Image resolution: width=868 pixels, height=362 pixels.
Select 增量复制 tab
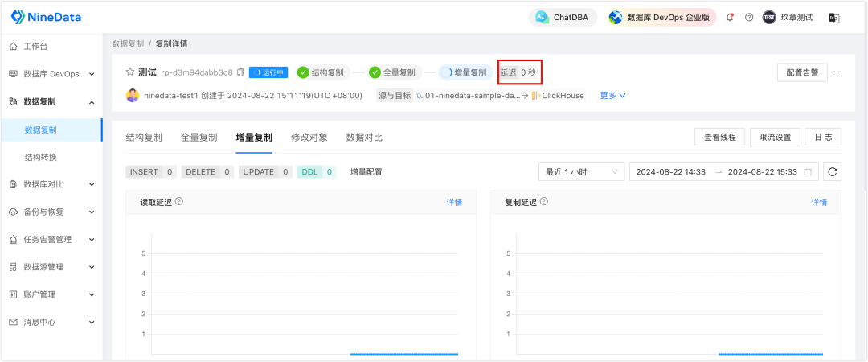pos(254,138)
